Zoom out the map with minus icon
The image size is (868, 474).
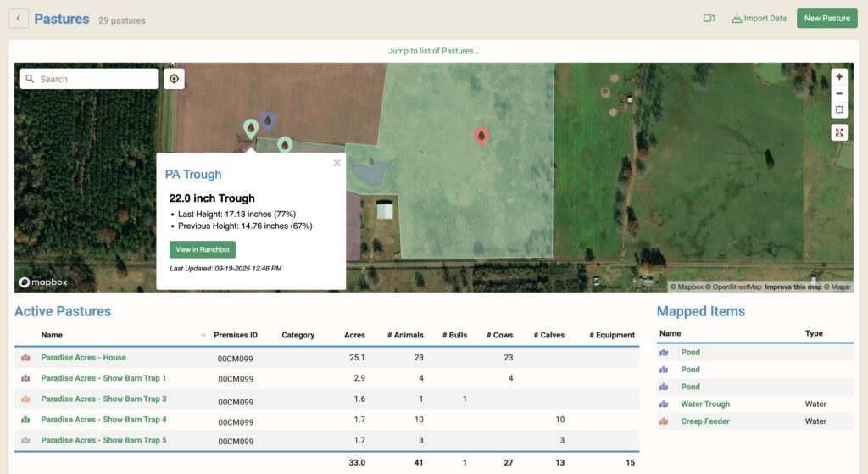[x=839, y=93]
